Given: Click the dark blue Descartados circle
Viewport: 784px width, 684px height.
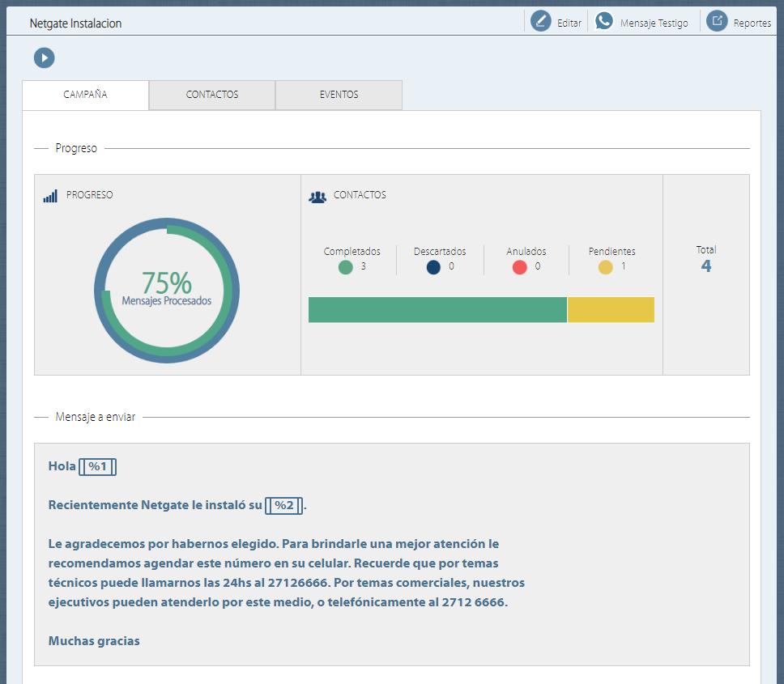Looking at the screenshot, I should [433, 267].
